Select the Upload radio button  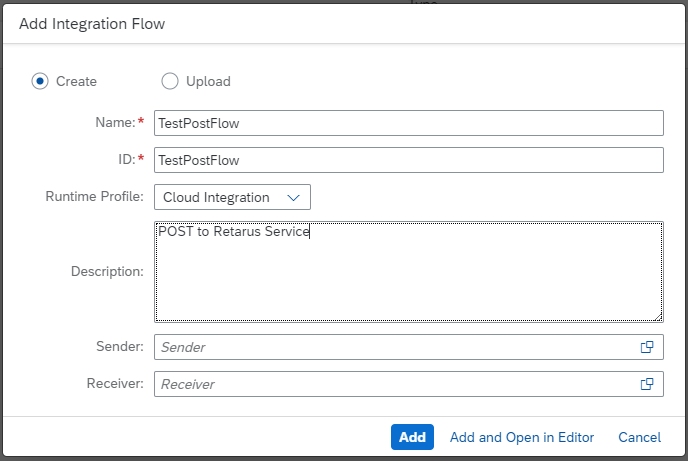point(169,81)
